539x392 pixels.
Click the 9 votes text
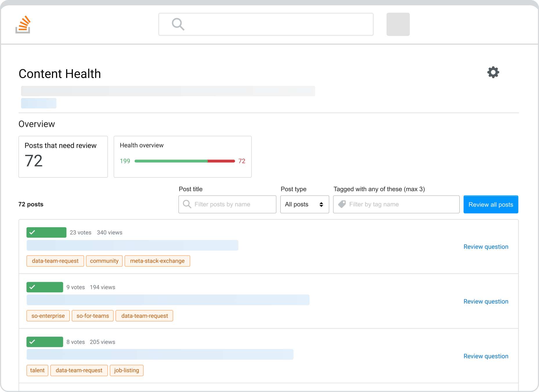click(76, 287)
